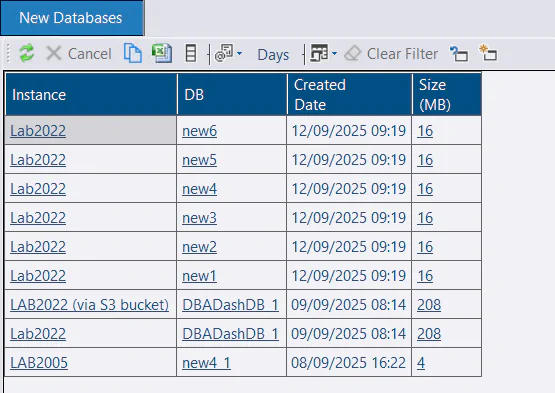The width and height of the screenshot is (555, 393).
Task: Click the new6 database link
Action: click(x=199, y=131)
